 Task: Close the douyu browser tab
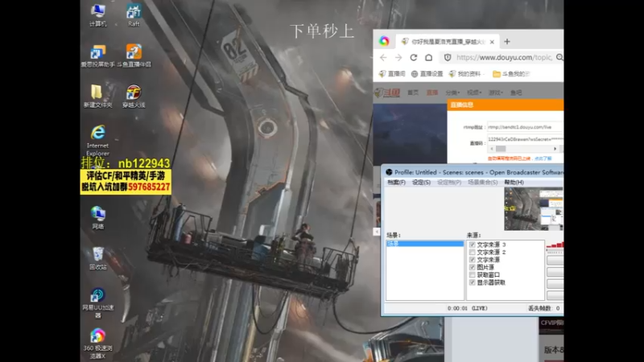pos(492,42)
